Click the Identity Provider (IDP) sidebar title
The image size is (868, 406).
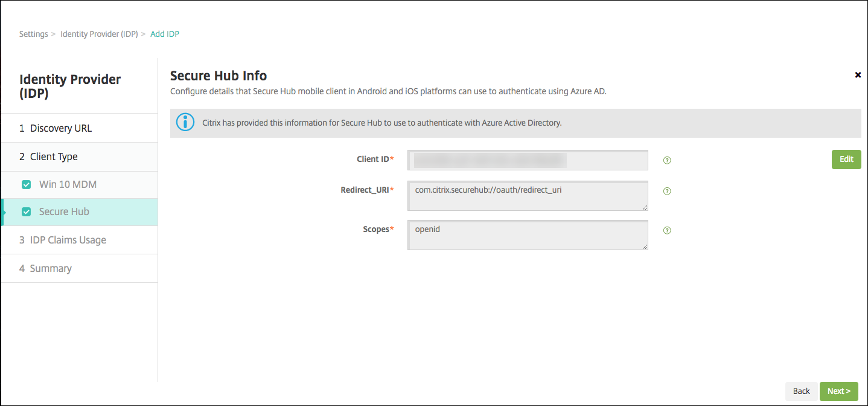pyautogui.click(x=70, y=86)
